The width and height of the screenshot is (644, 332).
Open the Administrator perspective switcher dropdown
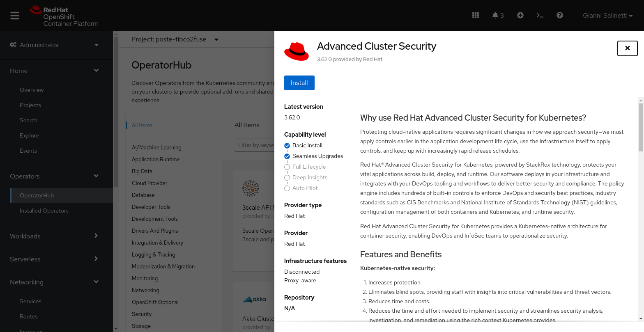[x=56, y=45]
